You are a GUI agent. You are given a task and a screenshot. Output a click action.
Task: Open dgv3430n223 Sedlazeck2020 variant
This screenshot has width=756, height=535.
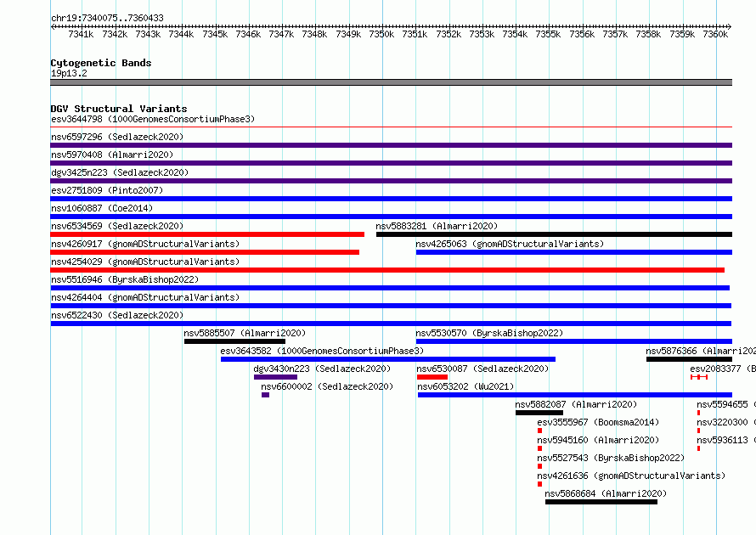point(322,369)
